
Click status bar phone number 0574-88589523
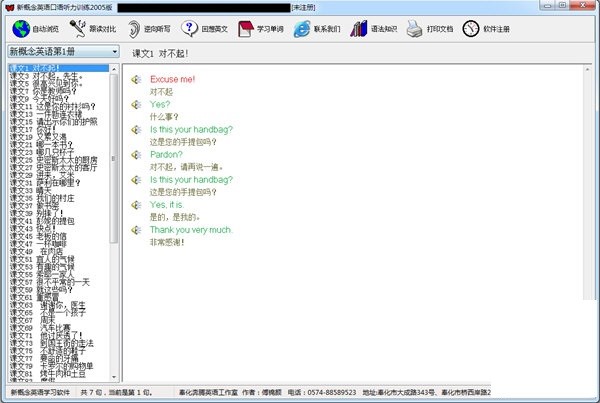click(331, 392)
